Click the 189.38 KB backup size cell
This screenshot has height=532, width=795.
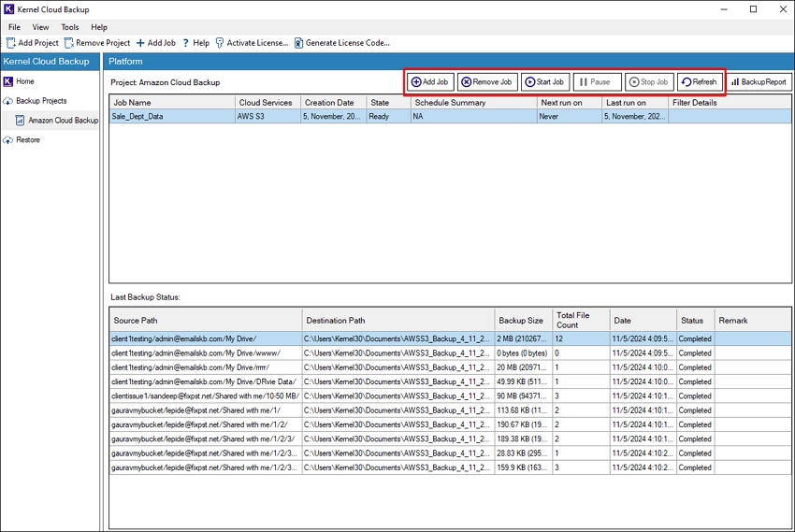(523, 439)
